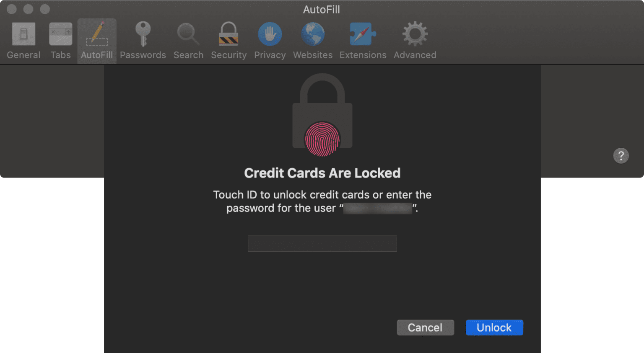Image resolution: width=644 pixels, height=353 pixels.
Task: Click inside the password entry field
Action: point(322,243)
